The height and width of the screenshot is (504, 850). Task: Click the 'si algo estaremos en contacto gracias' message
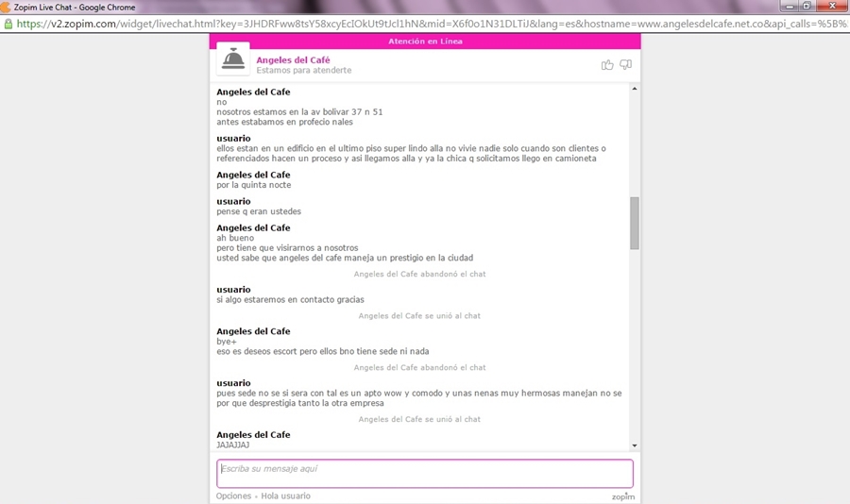tap(290, 300)
